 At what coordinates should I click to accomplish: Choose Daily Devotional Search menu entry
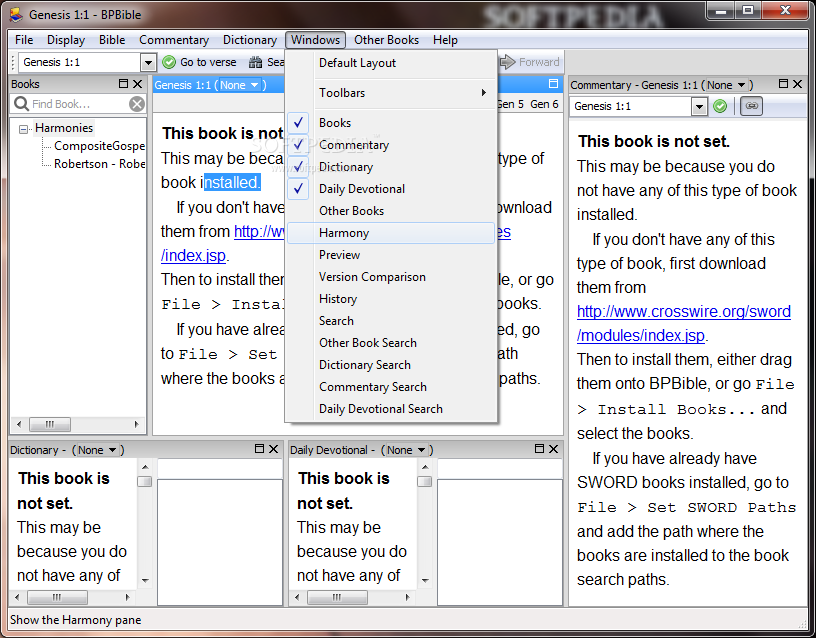[390, 409]
